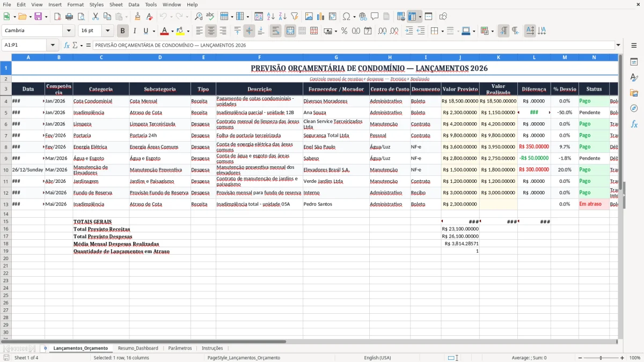
Task: Click the Cut scissors icon
Action: [x=96, y=17]
